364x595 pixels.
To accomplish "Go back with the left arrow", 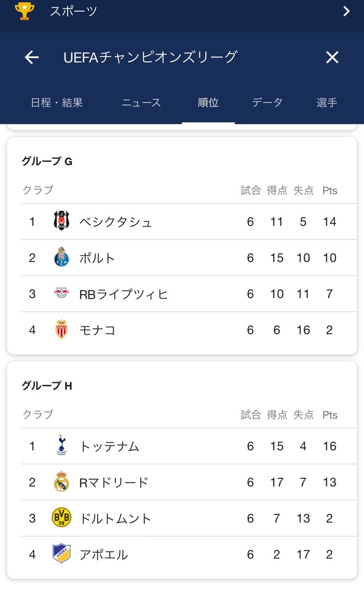I will coord(32,57).
